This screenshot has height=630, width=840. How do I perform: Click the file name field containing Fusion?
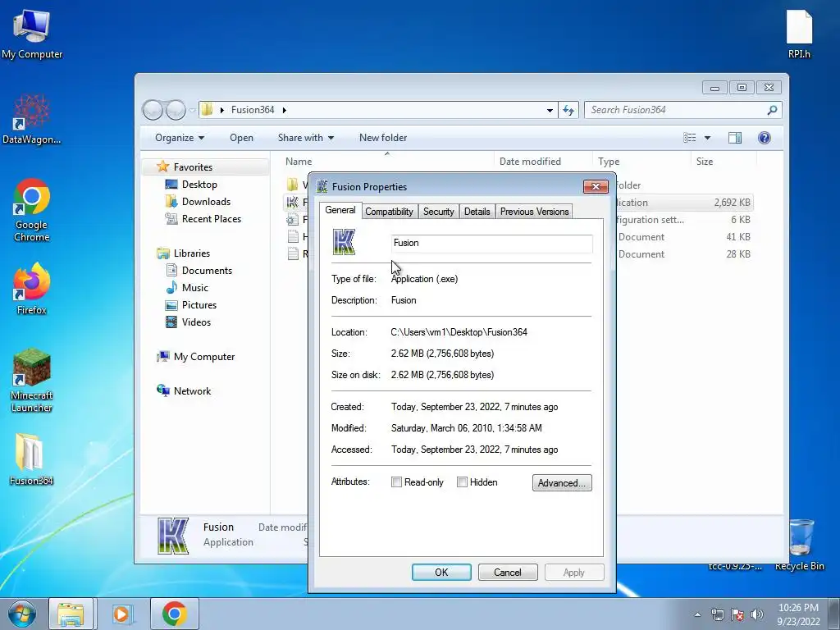tap(492, 243)
